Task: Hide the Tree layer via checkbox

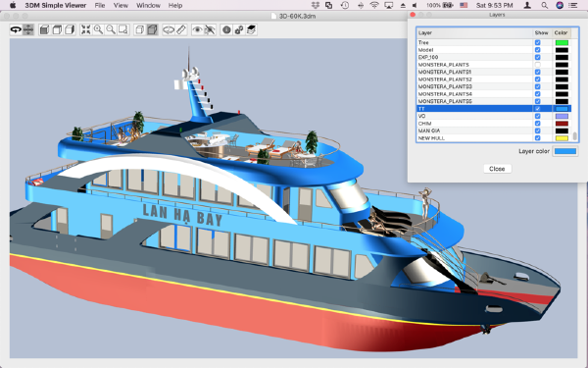Action: click(537, 42)
